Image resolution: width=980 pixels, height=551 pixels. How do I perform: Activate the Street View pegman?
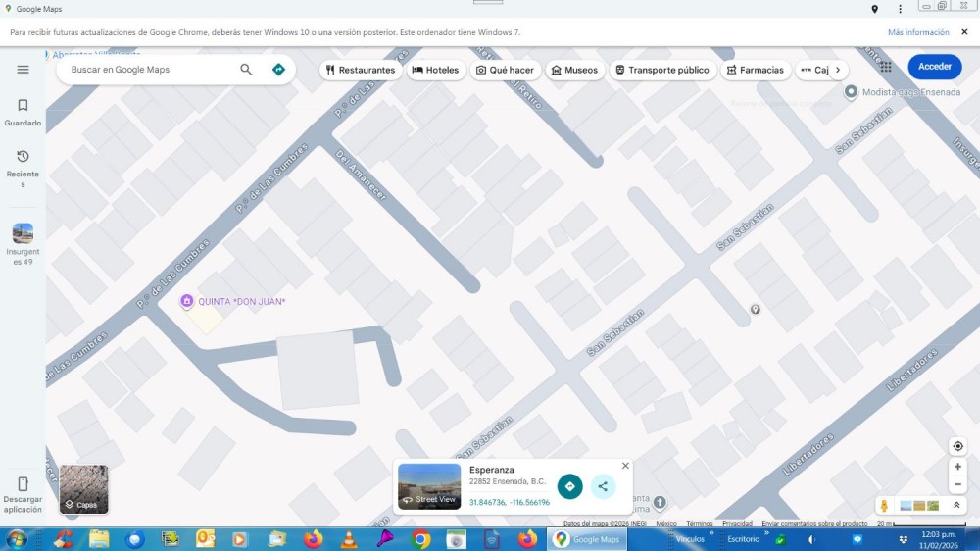tap(884, 505)
